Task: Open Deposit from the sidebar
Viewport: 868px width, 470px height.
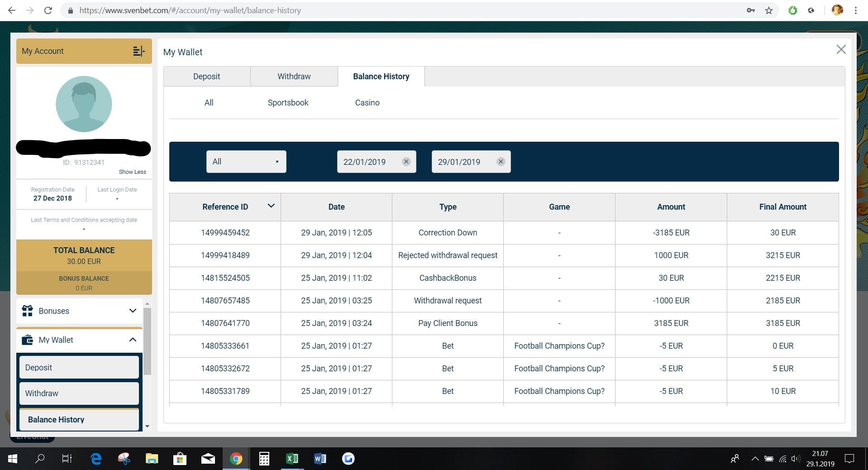Action: coord(79,367)
